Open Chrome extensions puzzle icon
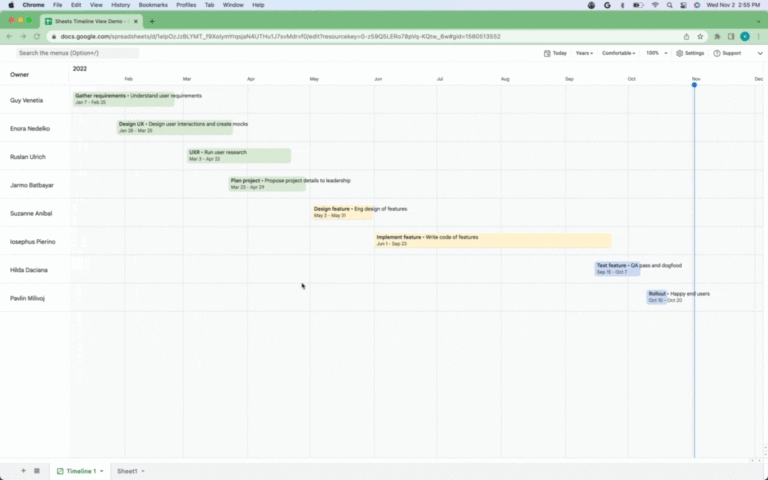This screenshot has width=768, height=480. [717, 36]
